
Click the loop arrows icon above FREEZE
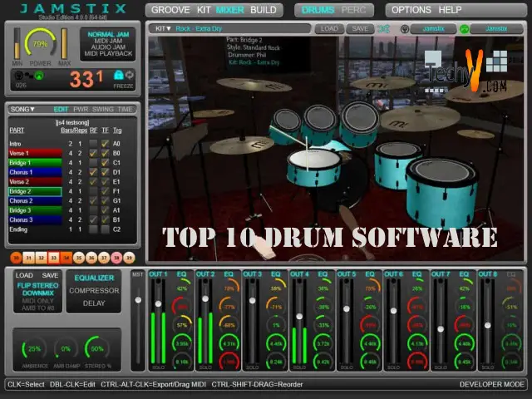[130, 75]
